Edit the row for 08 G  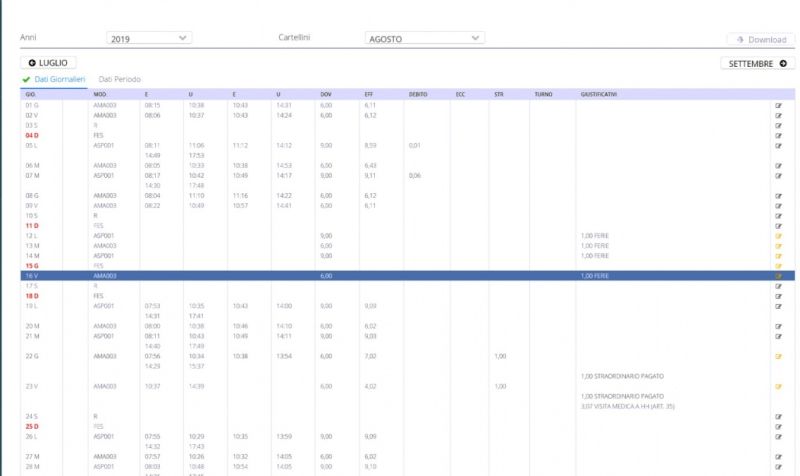point(778,196)
